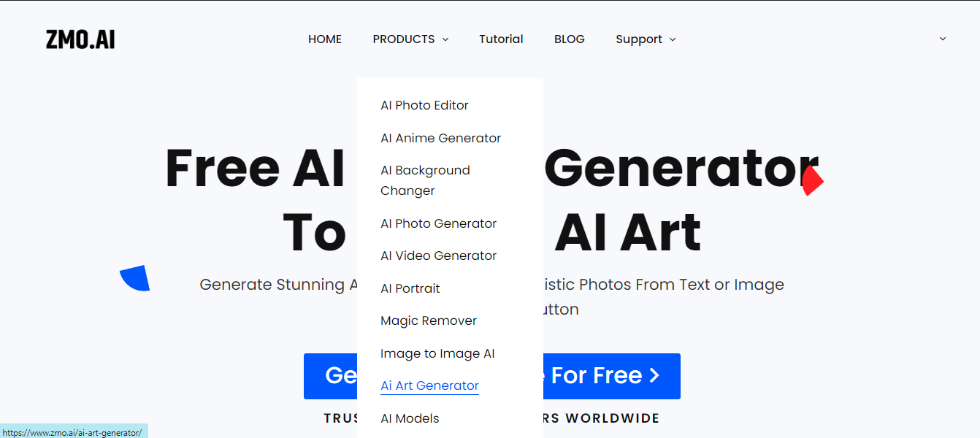The height and width of the screenshot is (438, 980).
Task: Open AI Portrait product page
Action: pyautogui.click(x=410, y=288)
